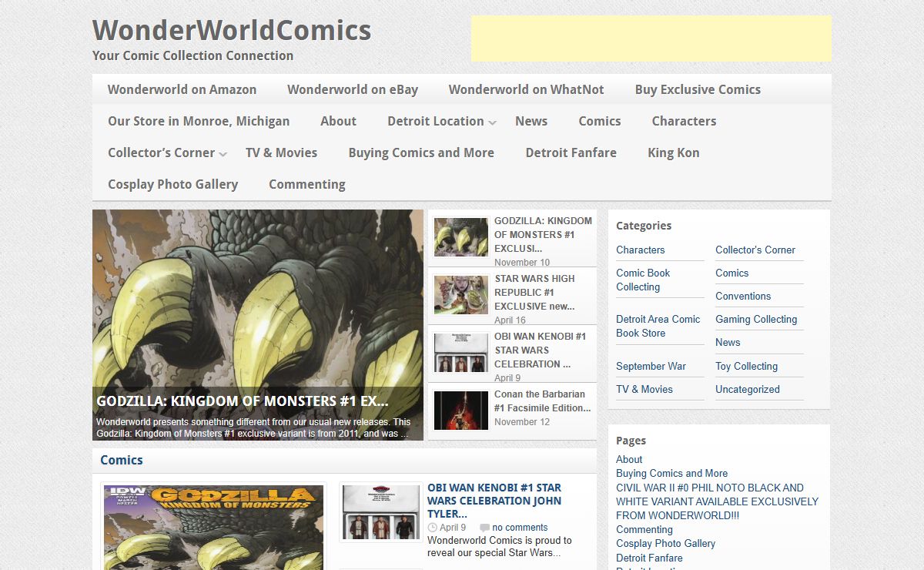Open Comics category in sidebar
The width and height of the screenshot is (924, 570).
click(x=732, y=273)
